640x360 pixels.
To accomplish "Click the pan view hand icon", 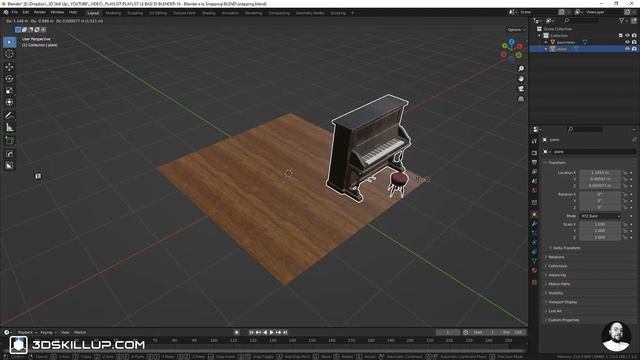I will [521, 79].
